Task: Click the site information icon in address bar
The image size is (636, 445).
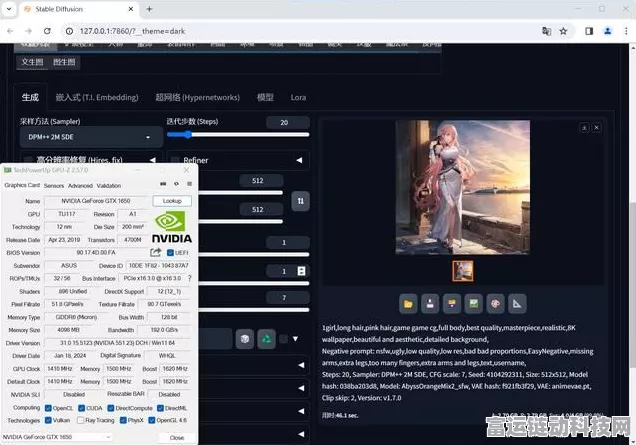Action: pos(69,31)
